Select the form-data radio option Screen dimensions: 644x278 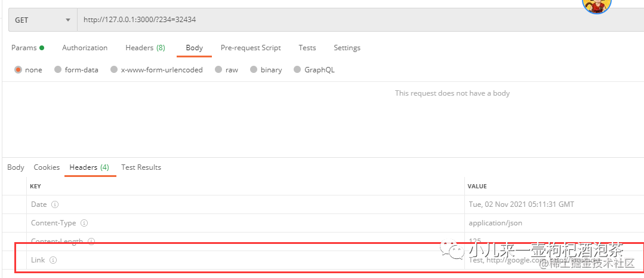click(x=58, y=70)
